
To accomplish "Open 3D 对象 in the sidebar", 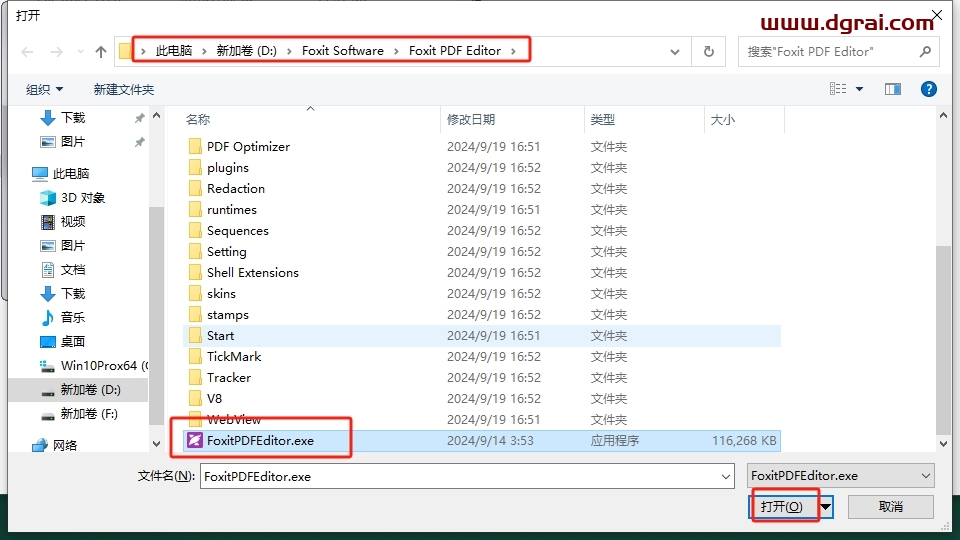I will click(83, 198).
